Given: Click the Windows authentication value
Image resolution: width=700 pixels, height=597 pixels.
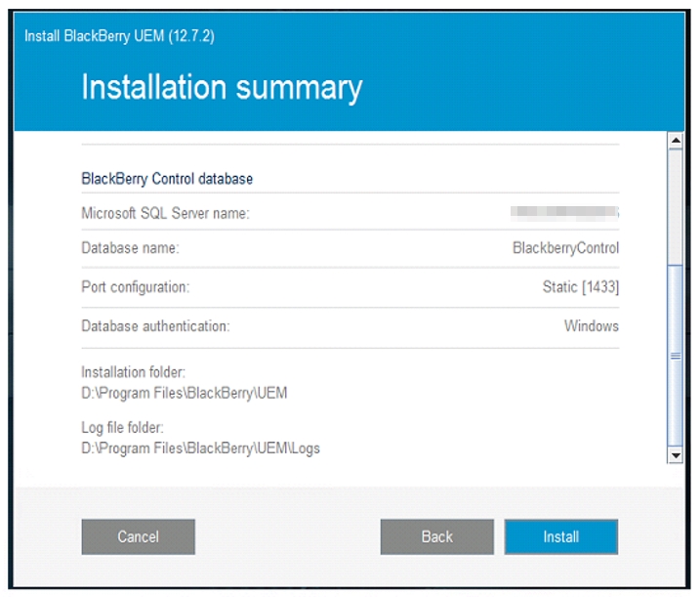Looking at the screenshot, I should click(x=591, y=326).
